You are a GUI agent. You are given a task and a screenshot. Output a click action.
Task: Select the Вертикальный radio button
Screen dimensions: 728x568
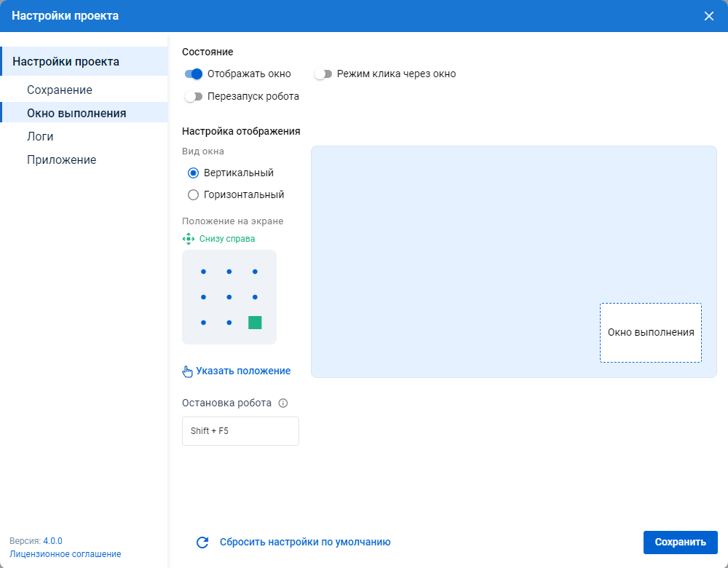pyautogui.click(x=193, y=173)
